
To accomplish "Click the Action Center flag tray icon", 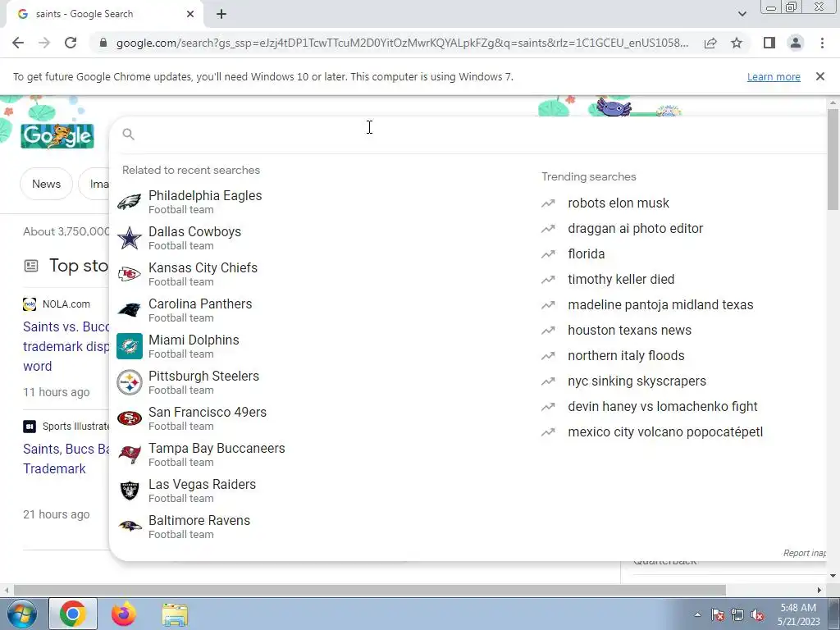I will pos(717,615).
